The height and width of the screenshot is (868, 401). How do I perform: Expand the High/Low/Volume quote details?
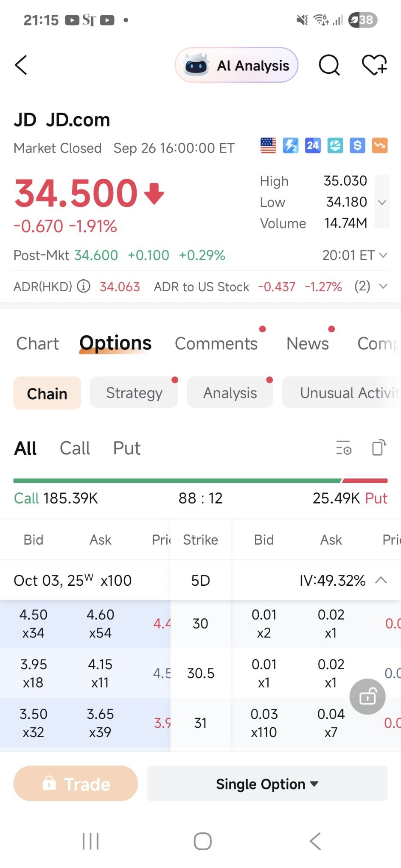382,202
